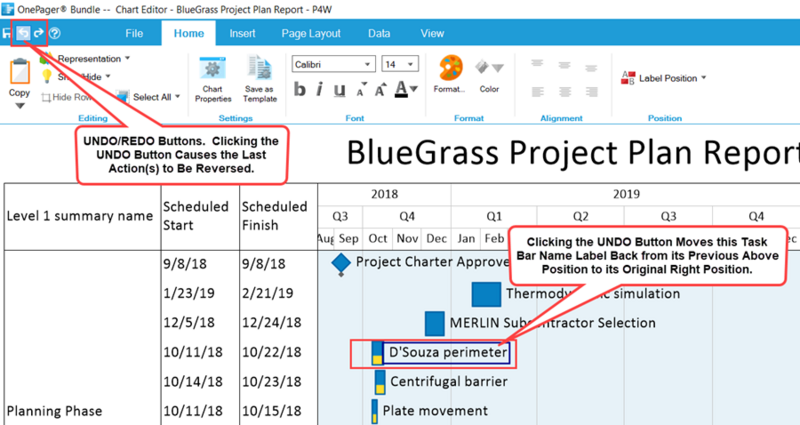The image size is (800, 425).
Task: Click the 2/21/19 finish date cell
Action: pyautogui.click(x=267, y=293)
